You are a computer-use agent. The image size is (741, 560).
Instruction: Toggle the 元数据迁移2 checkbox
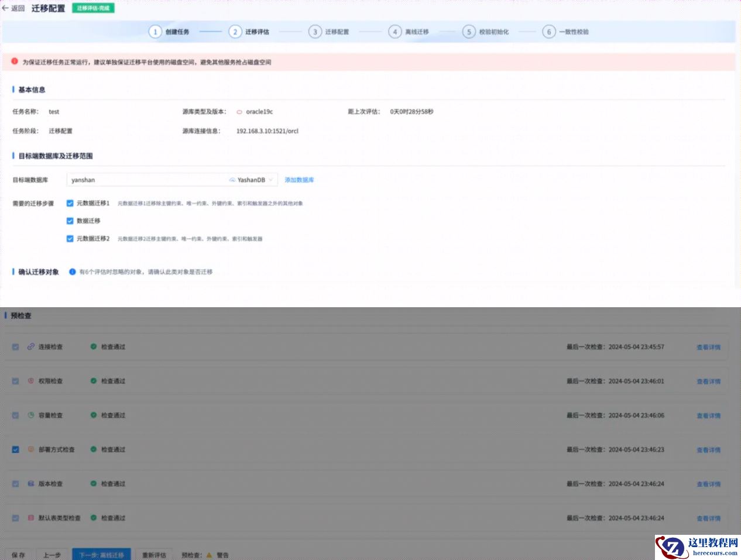(70, 238)
